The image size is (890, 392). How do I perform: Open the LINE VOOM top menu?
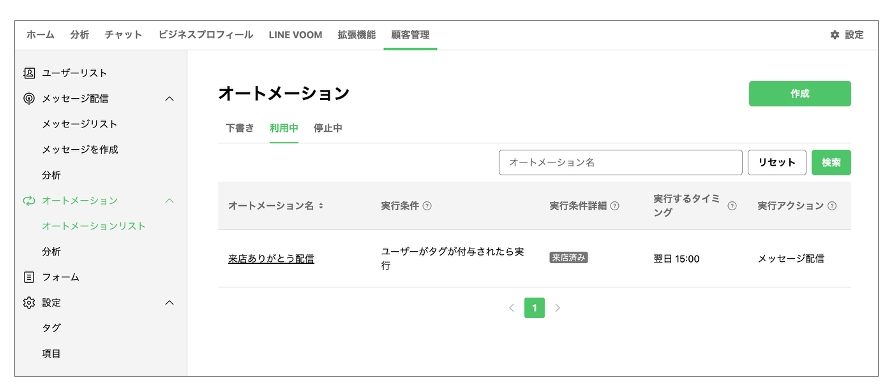point(295,35)
